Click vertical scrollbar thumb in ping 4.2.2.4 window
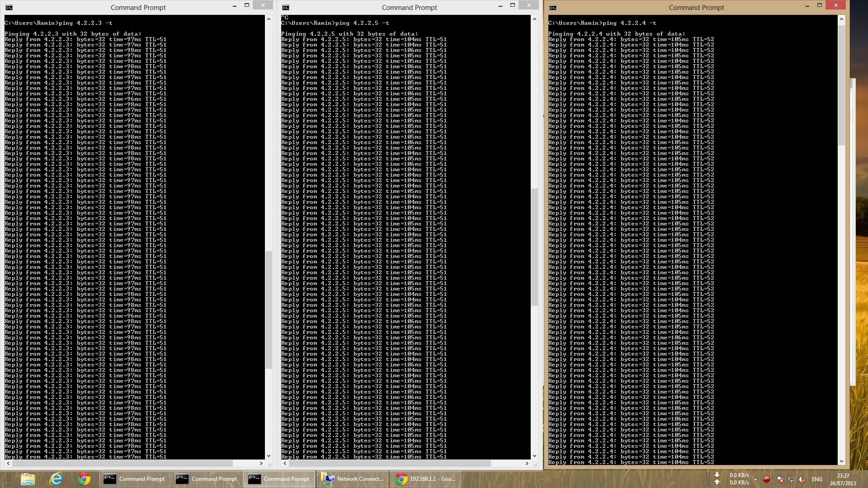The height and width of the screenshot is (488, 868). click(x=841, y=84)
